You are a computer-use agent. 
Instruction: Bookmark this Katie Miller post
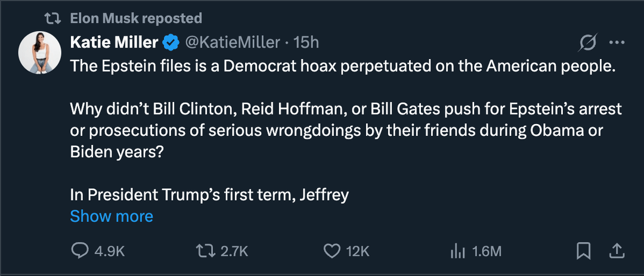tap(584, 251)
